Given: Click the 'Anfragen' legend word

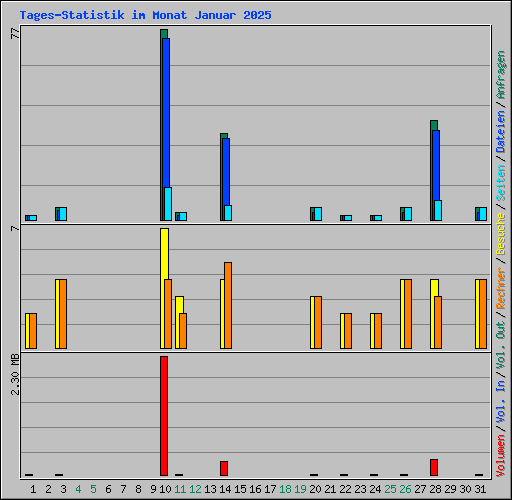Looking at the screenshot, I should coord(501,75).
